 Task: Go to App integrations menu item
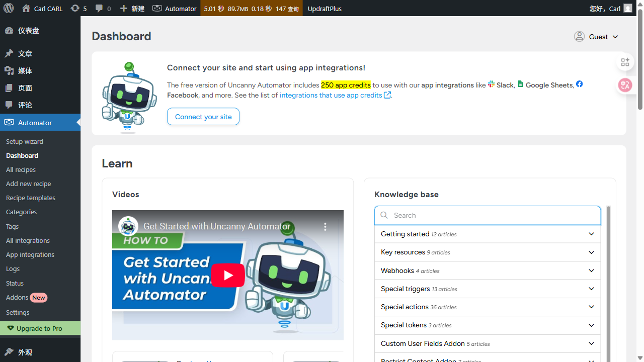[x=30, y=254]
